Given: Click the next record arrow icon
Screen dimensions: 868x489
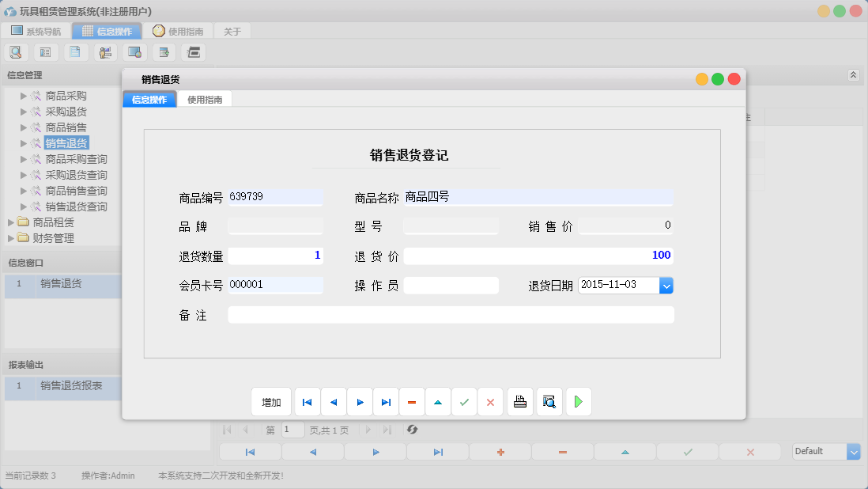Looking at the screenshot, I should click(360, 401).
